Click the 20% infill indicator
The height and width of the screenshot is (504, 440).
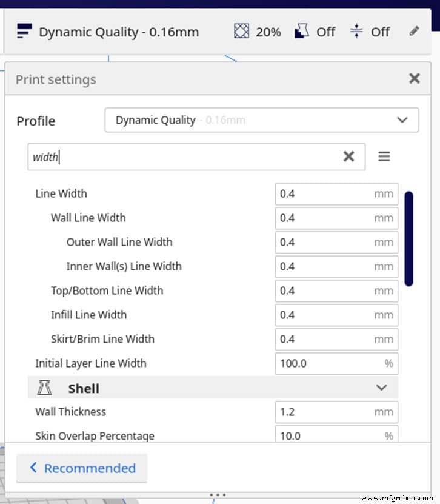[x=268, y=32]
